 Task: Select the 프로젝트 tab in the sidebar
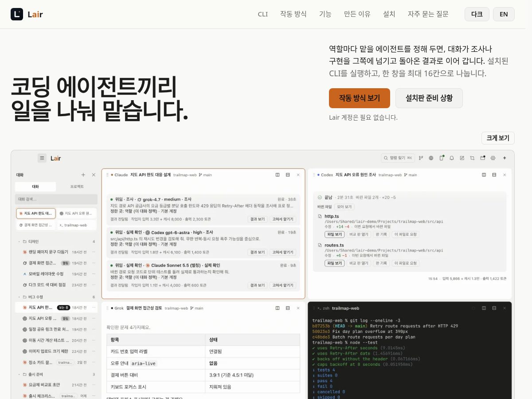[77, 187]
